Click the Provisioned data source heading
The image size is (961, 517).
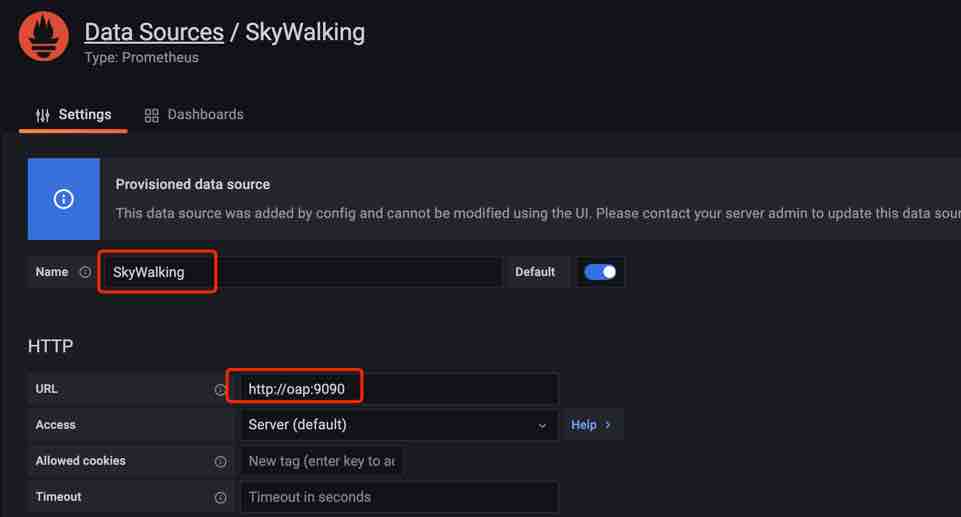[193, 184]
